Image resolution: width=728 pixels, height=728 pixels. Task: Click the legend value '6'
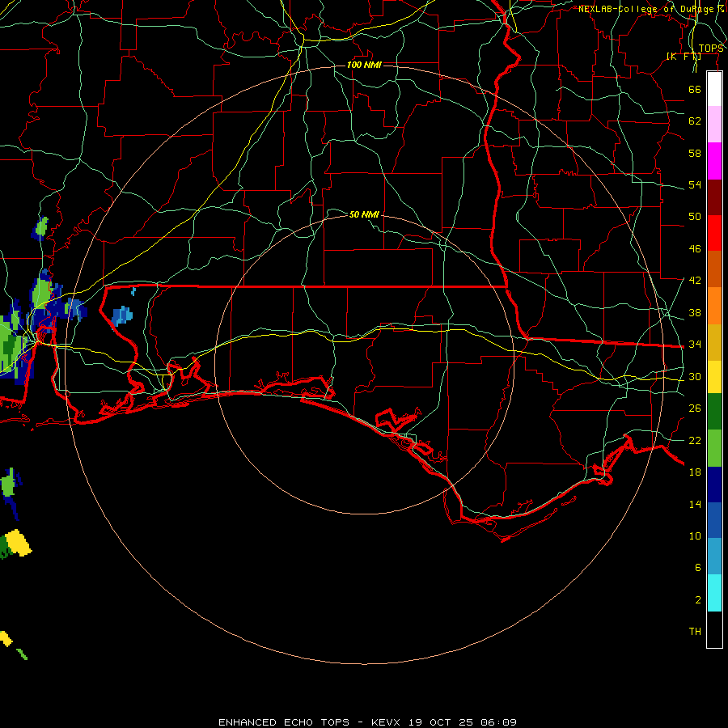pos(698,568)
